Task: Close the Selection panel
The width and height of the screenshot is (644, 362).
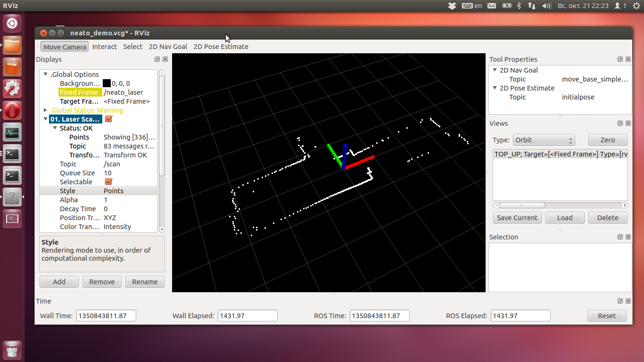Action: pos(628,237)
